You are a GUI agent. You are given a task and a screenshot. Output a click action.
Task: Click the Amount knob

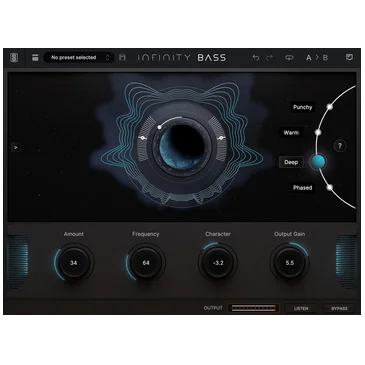pos(74,263)
